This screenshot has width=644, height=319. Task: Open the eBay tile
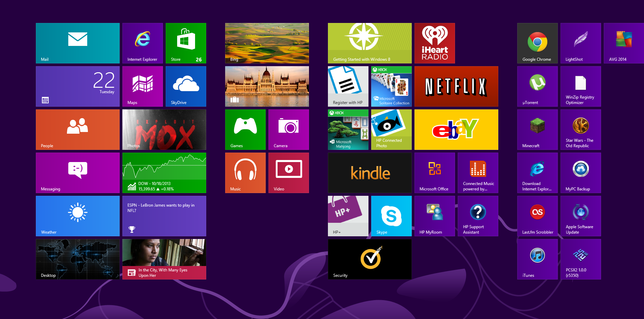(x=456, y=129)
